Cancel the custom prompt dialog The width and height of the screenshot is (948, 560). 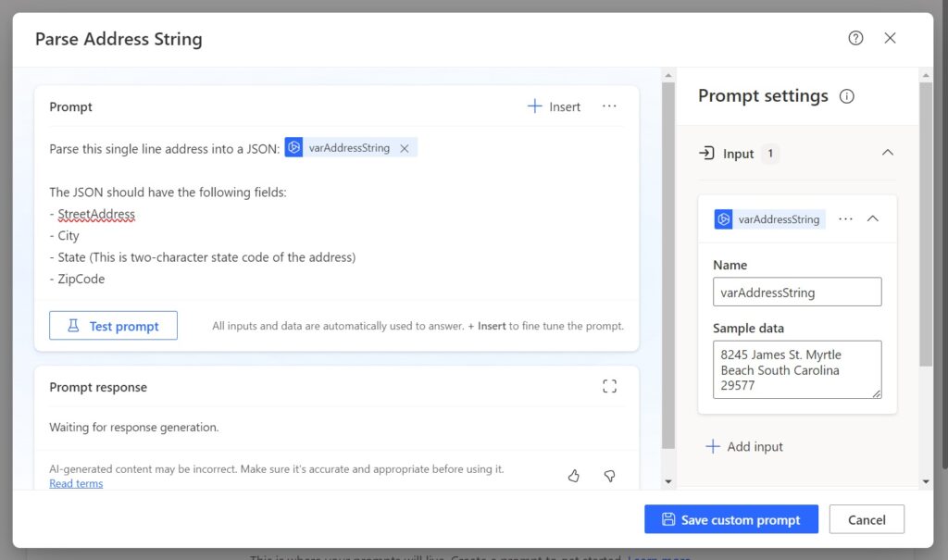coord(867,519)
